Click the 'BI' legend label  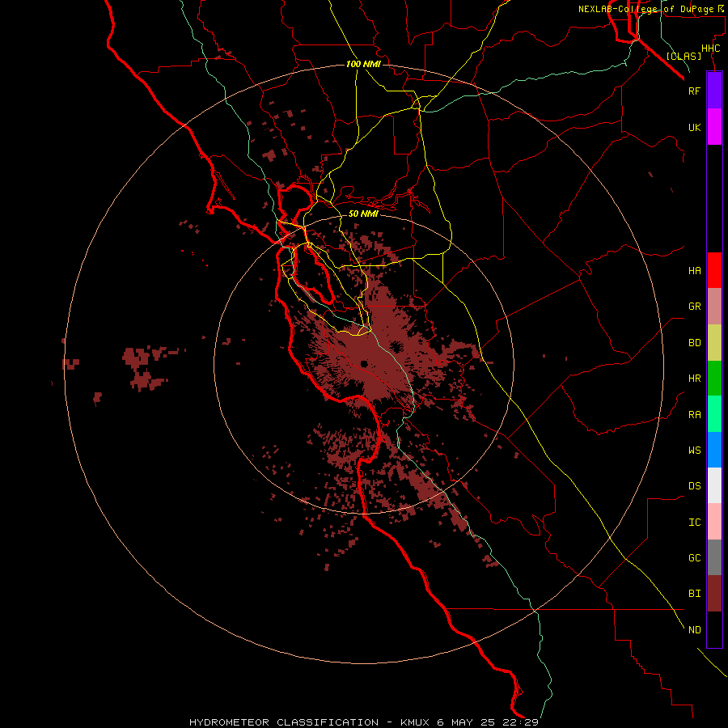click(694, 594)
